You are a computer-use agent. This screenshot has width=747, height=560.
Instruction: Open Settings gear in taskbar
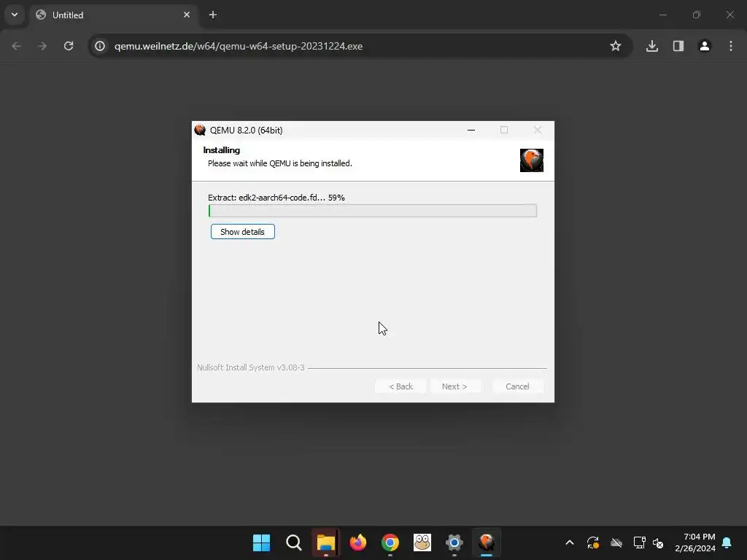tap(454, 542)
